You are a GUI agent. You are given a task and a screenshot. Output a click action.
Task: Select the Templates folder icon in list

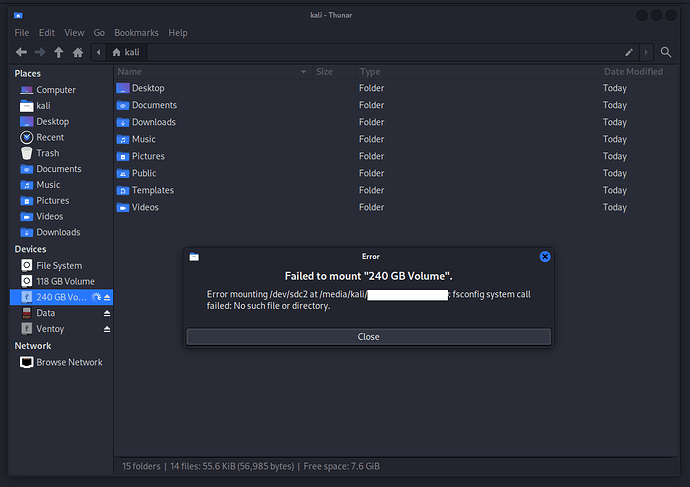[x=123, y=190]
